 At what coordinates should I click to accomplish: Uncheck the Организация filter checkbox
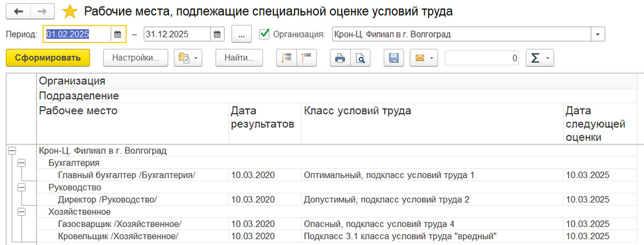[x=264, y=34]
